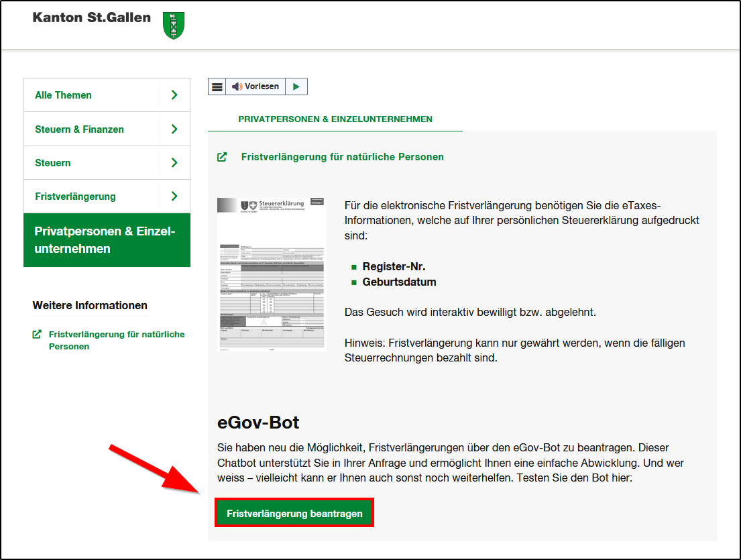Go to Steuern & Finanzen sidebar item
Image resolution: width=741 pixels, height=560 pixels.
(x=79, y=129)
